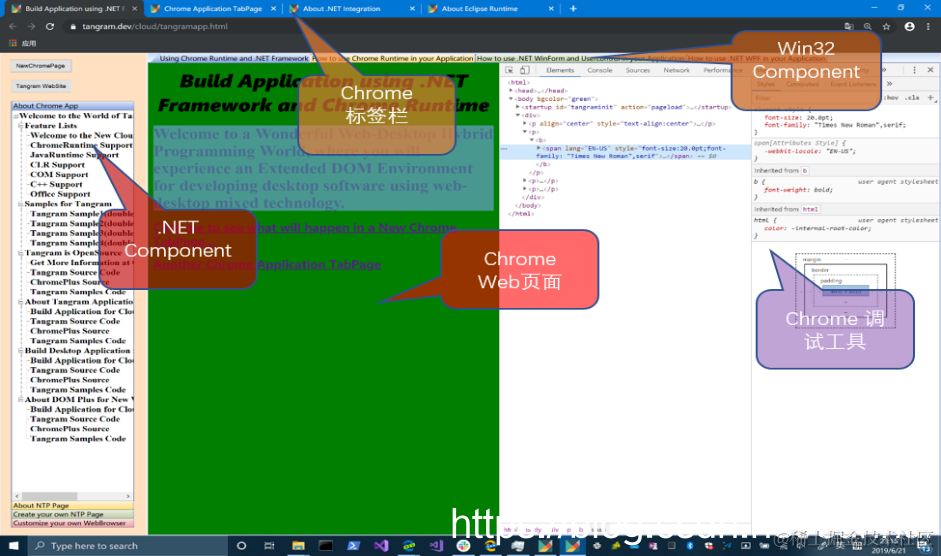Select Office Support tree item
The width and height of the screenshot is (941, 556).
point(60,194)
